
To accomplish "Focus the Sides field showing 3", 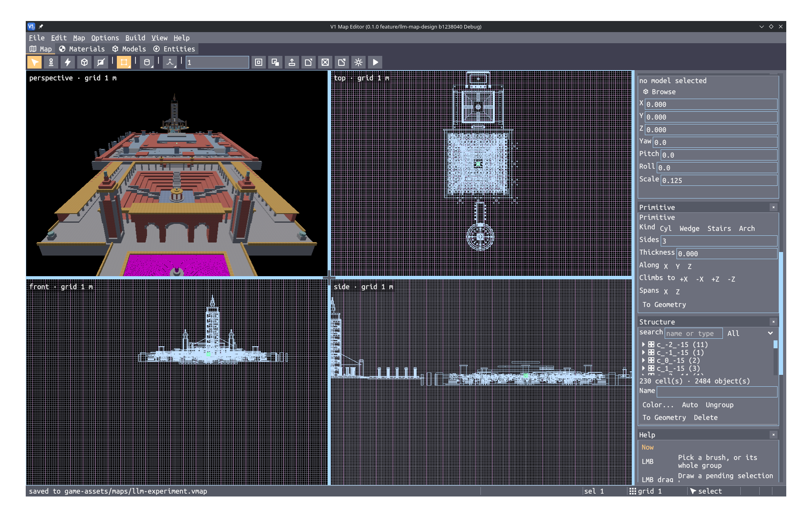I will 719,241.
